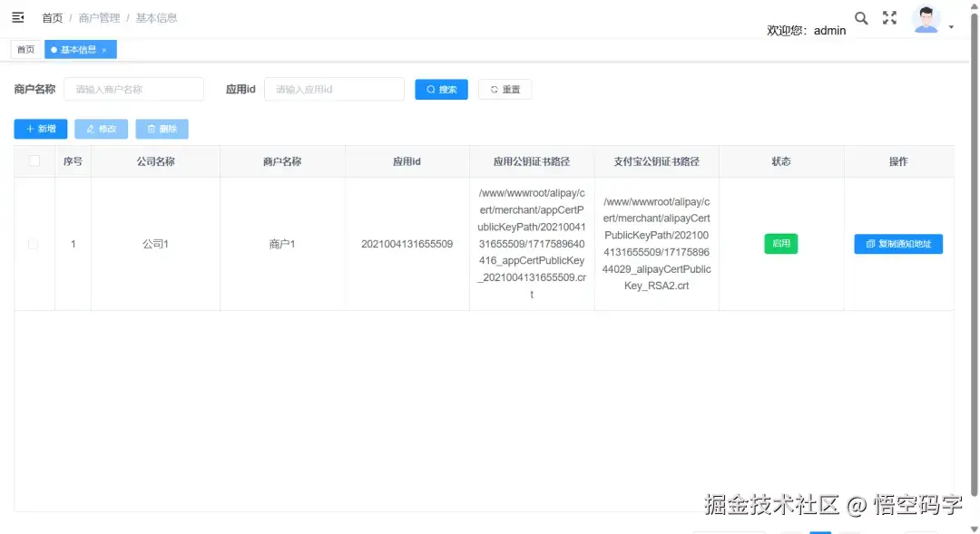Click 复制通知地址 in the operation column
Image resolution: width=980 pixels, height=534 pixels.
(x=898, y=243)
